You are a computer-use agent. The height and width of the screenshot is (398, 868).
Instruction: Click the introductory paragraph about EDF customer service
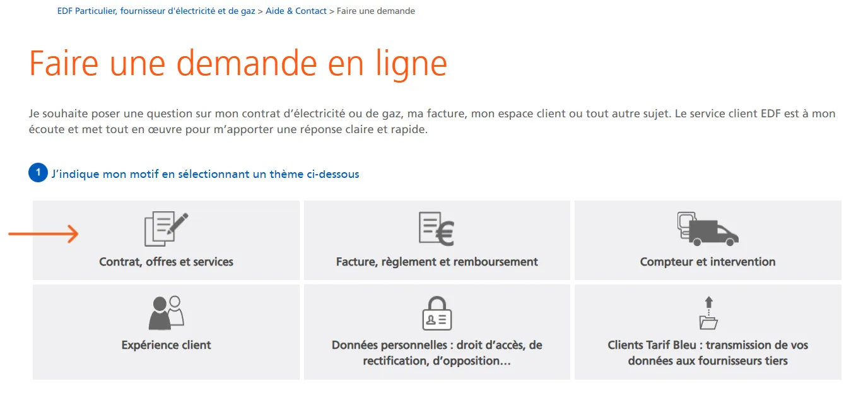[431, 122]
